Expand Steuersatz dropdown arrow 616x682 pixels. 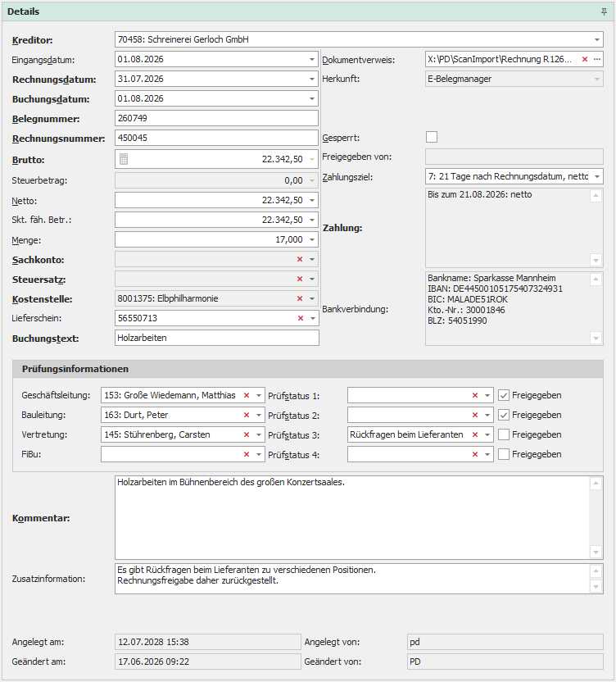pos(312,279)
